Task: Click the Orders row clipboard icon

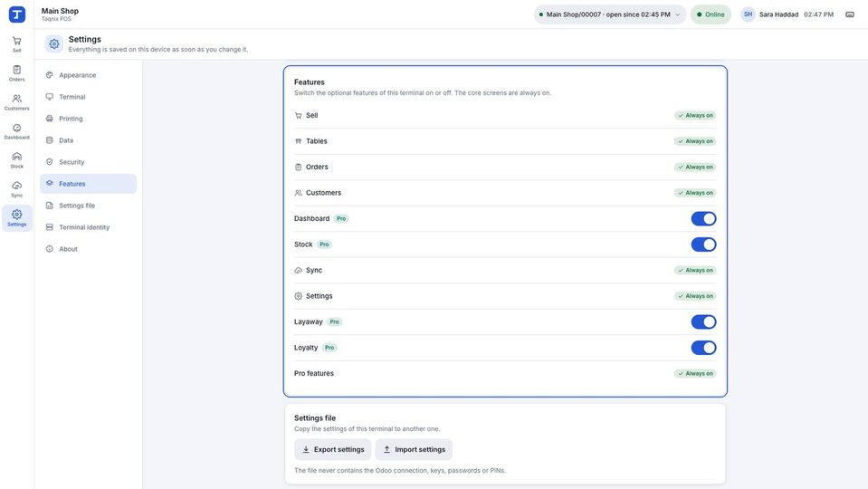Action: [299, 168]
